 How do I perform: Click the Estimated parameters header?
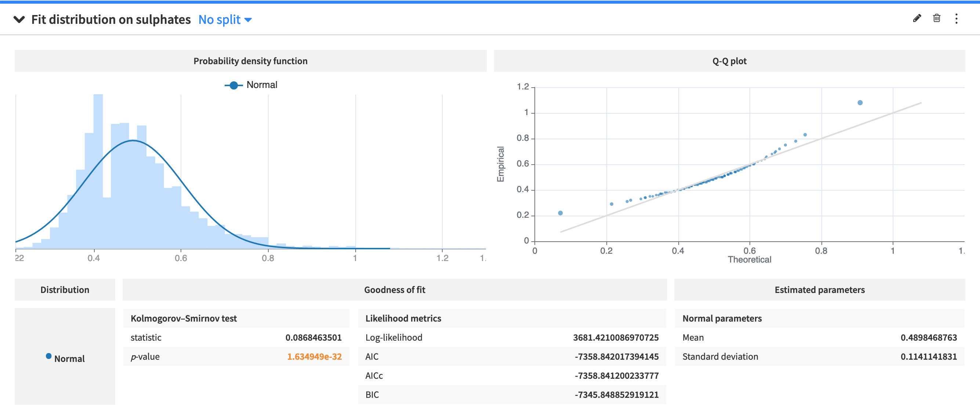[x=820, y=290]
